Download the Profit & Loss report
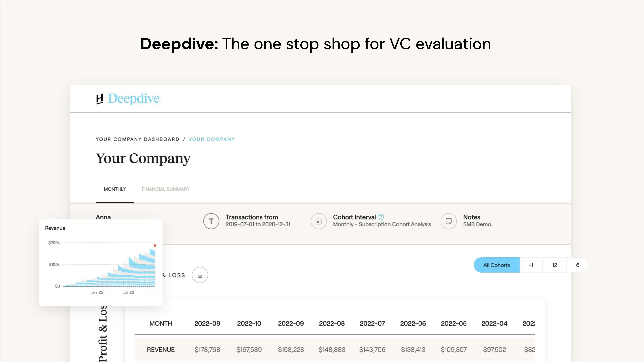The image size is (644, 362). tap(200, 275)
